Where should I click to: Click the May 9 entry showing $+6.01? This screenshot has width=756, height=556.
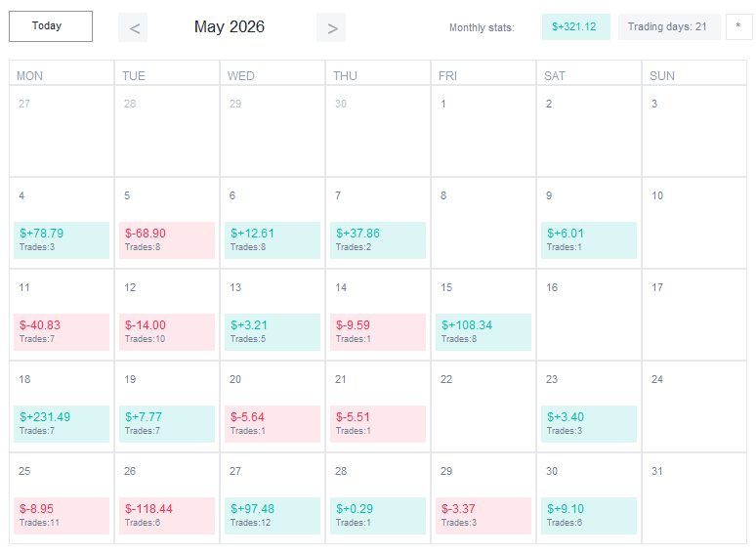[589, 240]
